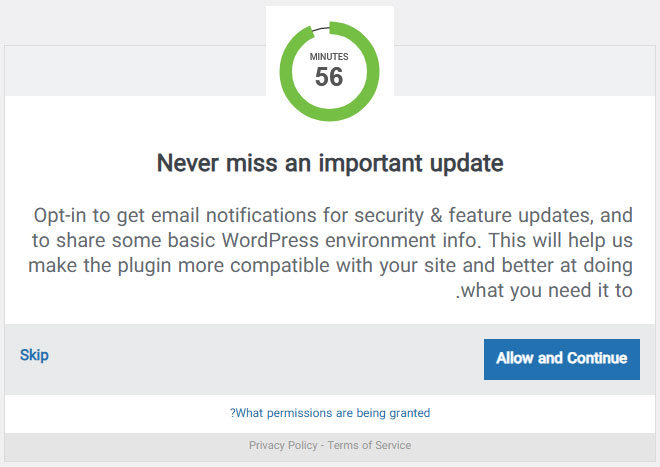Image resolution: width=660 pixels, height=467 pixels.
Task: Click the Allow and Continue button
Action: pos(561,358)
